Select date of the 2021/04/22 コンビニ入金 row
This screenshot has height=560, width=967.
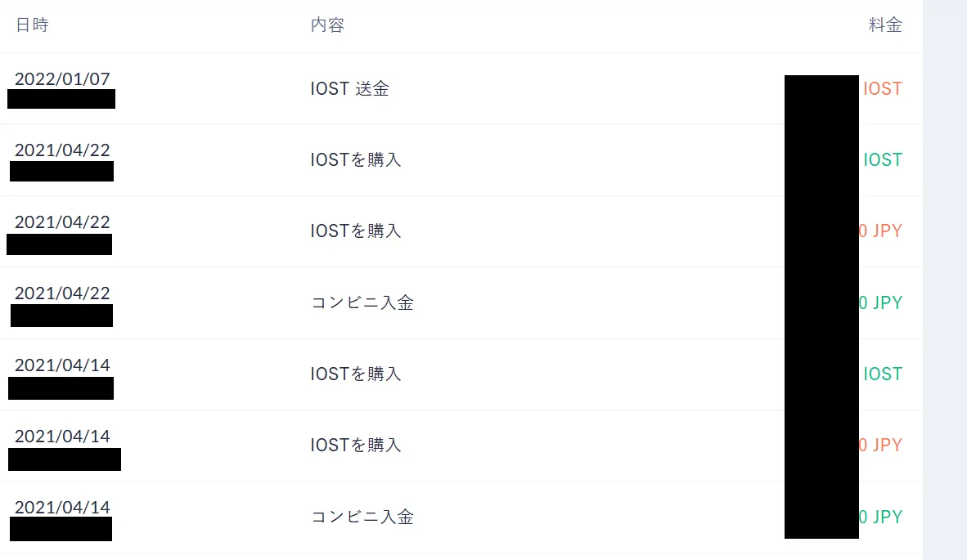coord(62,293)
